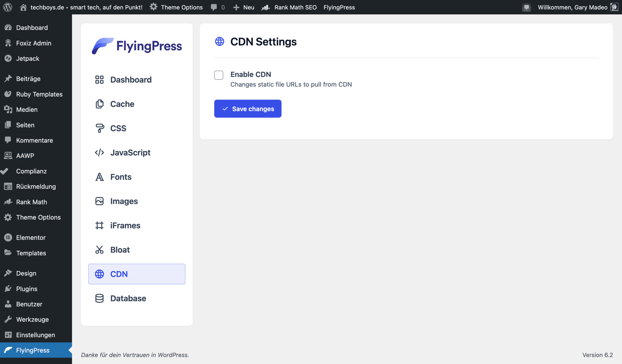This screenshot has height=364, width=622.
Task: Click the Jetpack lightning icon in sidebar
Action: pyautogui.click(x=8, y=59)
